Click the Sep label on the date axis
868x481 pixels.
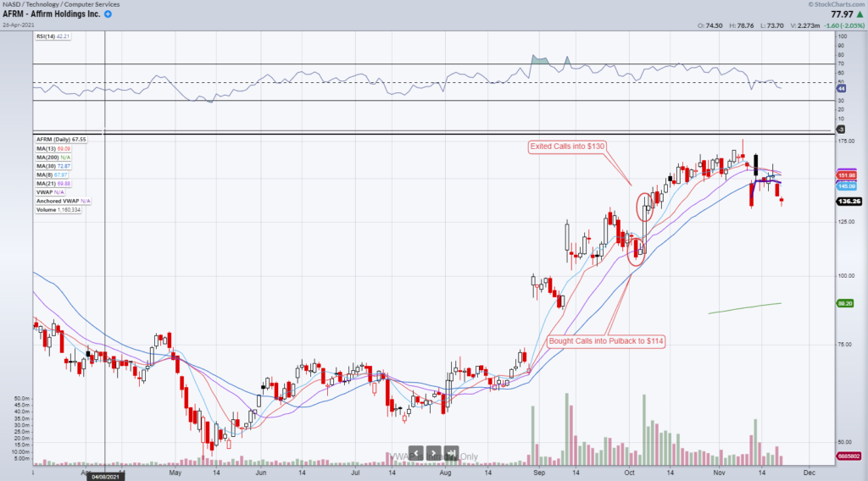tap(539, 473)
